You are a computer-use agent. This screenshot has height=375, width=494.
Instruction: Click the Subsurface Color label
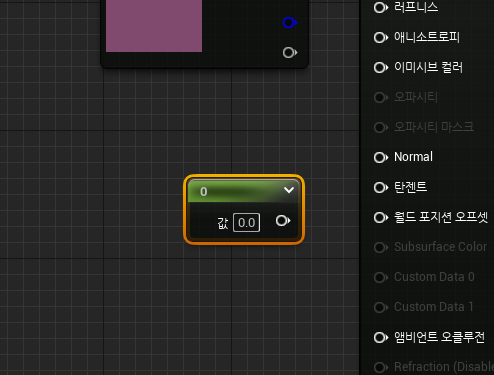click(441, 247)
